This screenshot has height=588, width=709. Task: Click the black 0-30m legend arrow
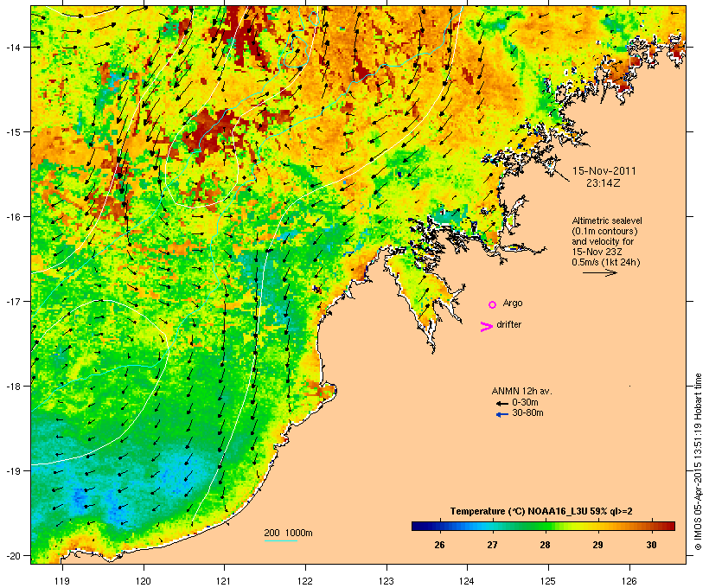point(502,404)
